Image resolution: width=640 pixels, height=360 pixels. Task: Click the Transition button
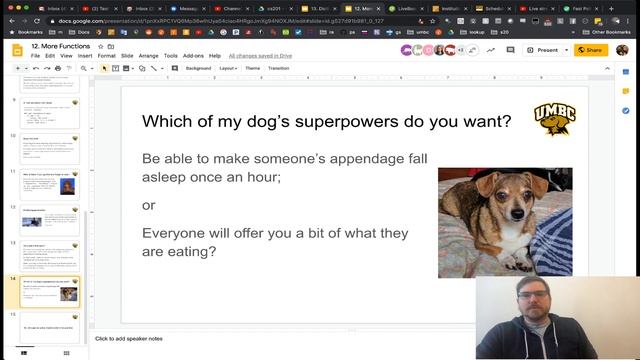[278, 68]
